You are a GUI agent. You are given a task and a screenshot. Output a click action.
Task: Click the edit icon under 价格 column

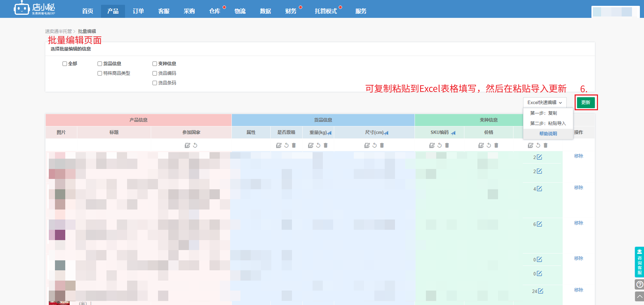pos(481,145)
